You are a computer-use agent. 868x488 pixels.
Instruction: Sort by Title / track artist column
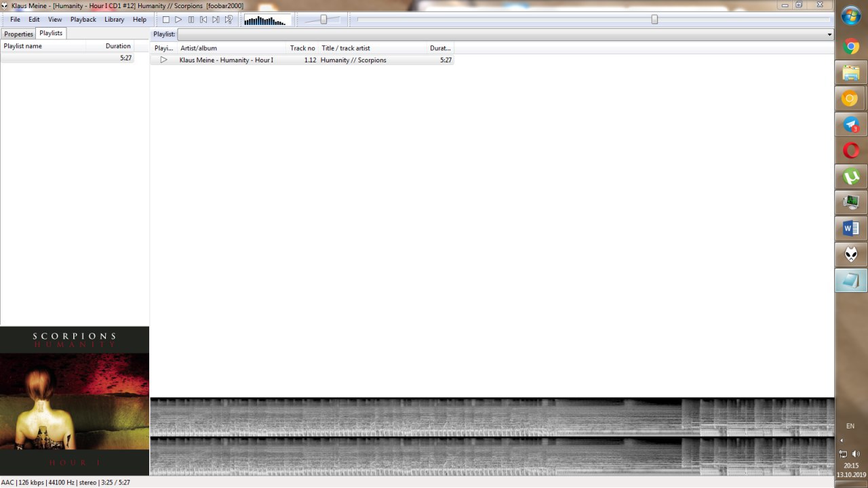(x=372, y=48)
